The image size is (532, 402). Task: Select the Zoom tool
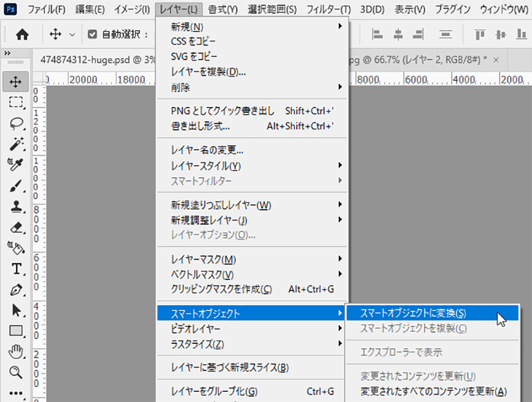(x=16, y=372)
